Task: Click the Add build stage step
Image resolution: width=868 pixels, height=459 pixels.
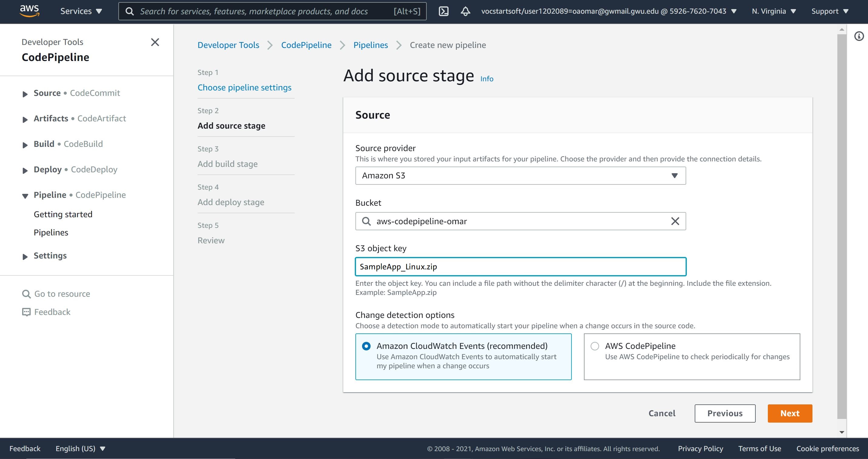Action: [x=227, y=164]
